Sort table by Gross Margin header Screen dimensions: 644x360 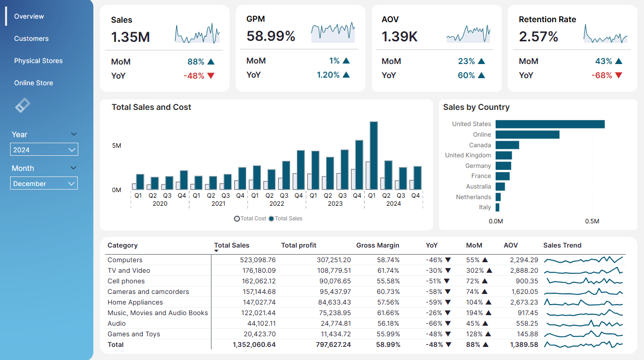tap(378, 246)
